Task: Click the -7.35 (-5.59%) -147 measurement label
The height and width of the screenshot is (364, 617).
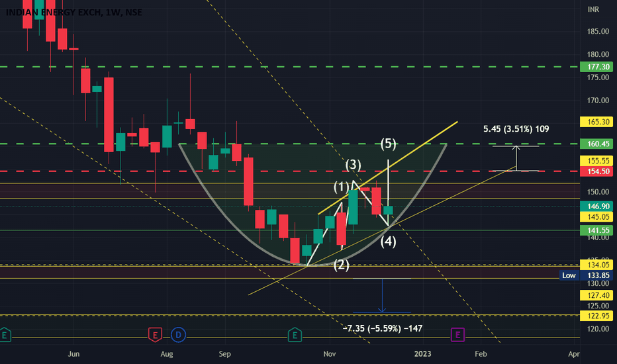Action: pos(383,328)
